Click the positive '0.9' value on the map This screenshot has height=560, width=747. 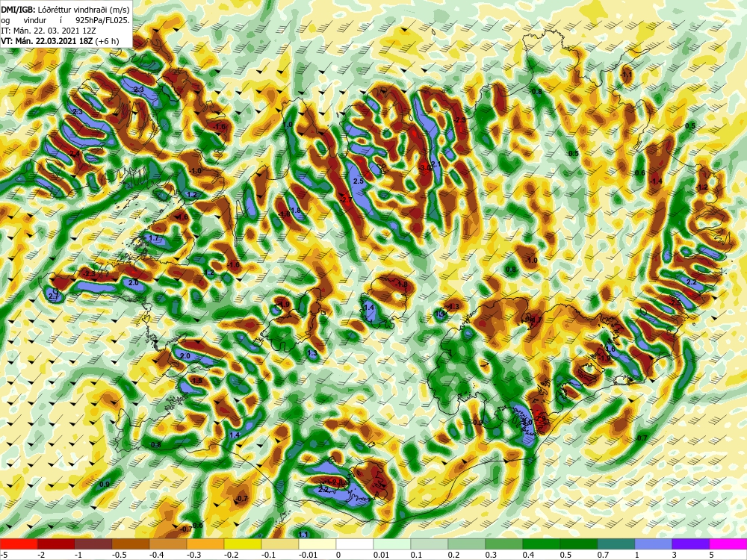click(x=105, y=485)
